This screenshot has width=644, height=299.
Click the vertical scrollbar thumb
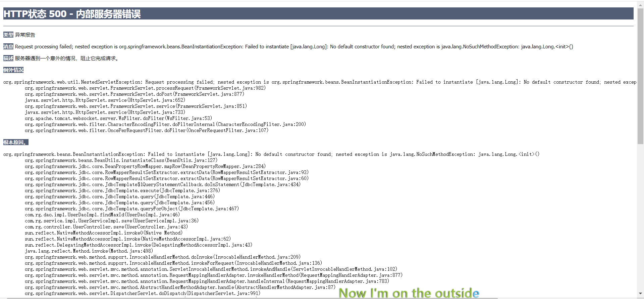pyautogui.click(x=640, y=76)
